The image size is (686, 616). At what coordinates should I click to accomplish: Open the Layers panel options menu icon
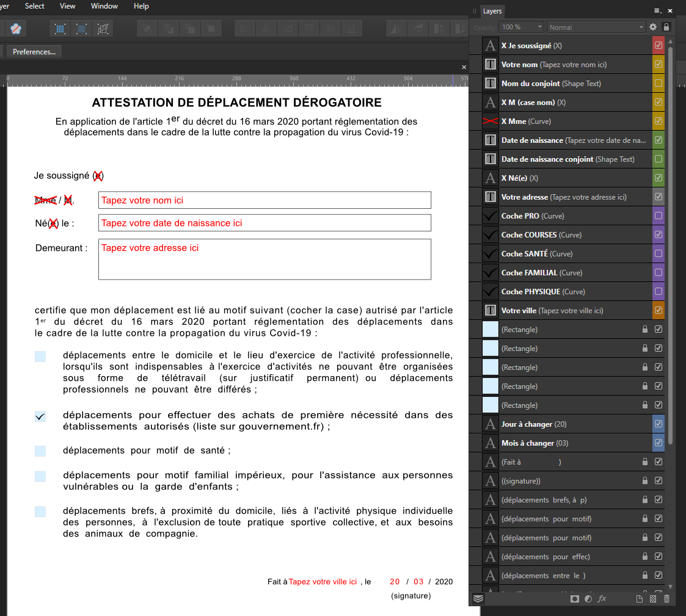point(657,10)
